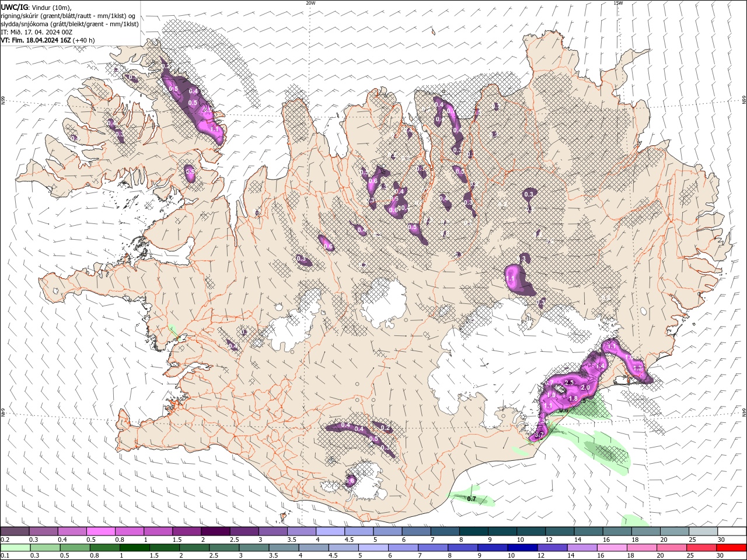The width and height of the screenshot is (747, 560).
Task: Select the grey swatch starting at 20 in the top legend row
Action: tap(675, 531)
